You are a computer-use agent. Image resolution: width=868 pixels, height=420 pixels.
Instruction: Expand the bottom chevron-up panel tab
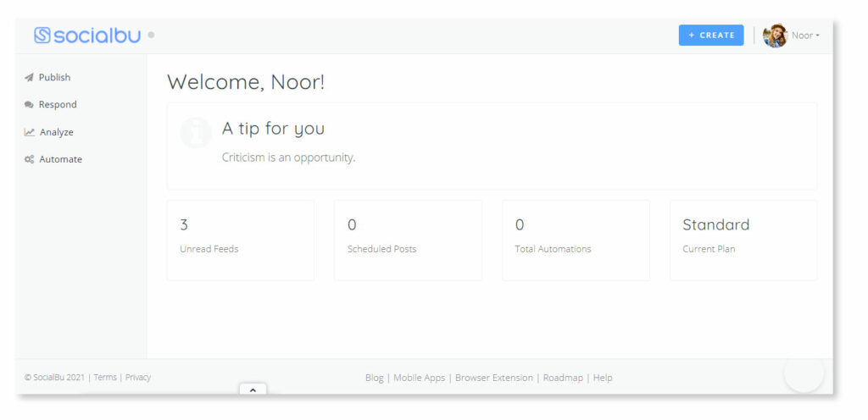[x=253, y=390]
